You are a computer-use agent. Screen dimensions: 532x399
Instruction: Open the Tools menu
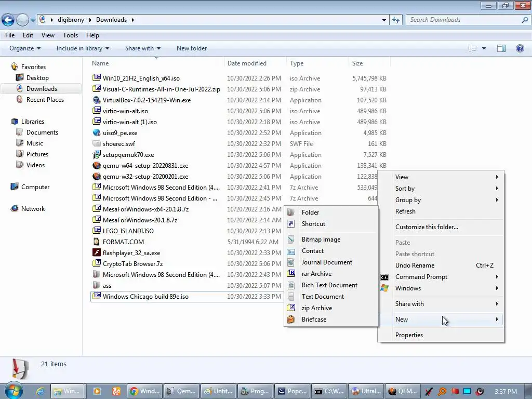pos(70,35)
